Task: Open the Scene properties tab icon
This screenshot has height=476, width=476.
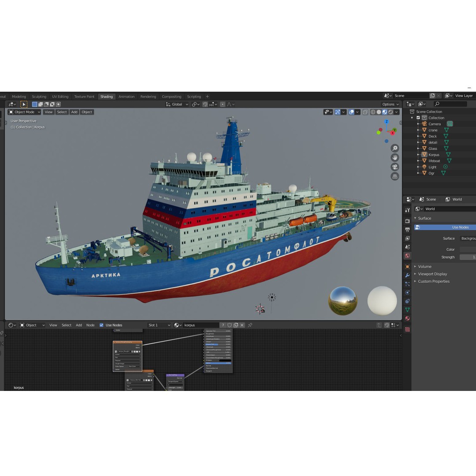Action: [407, 247]
